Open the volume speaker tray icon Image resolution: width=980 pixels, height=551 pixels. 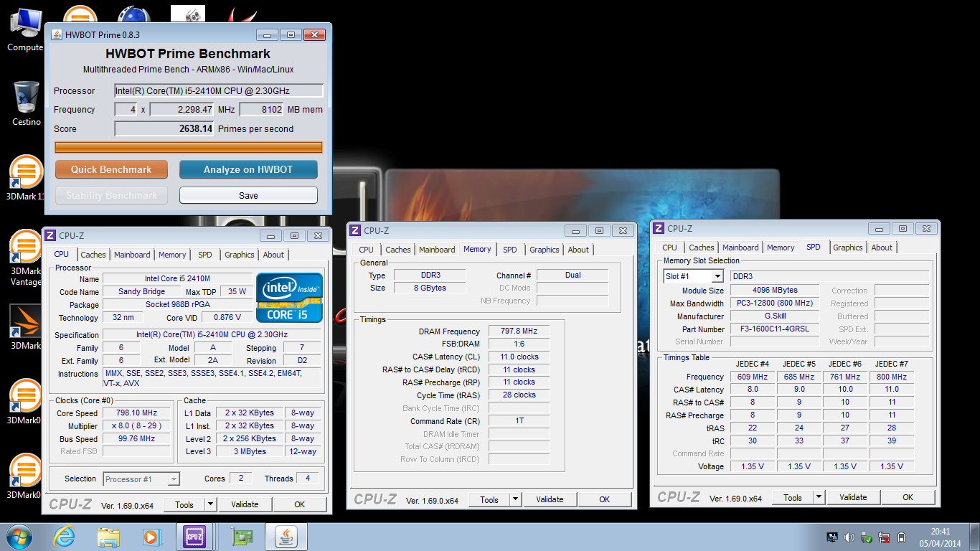(849, 537)
